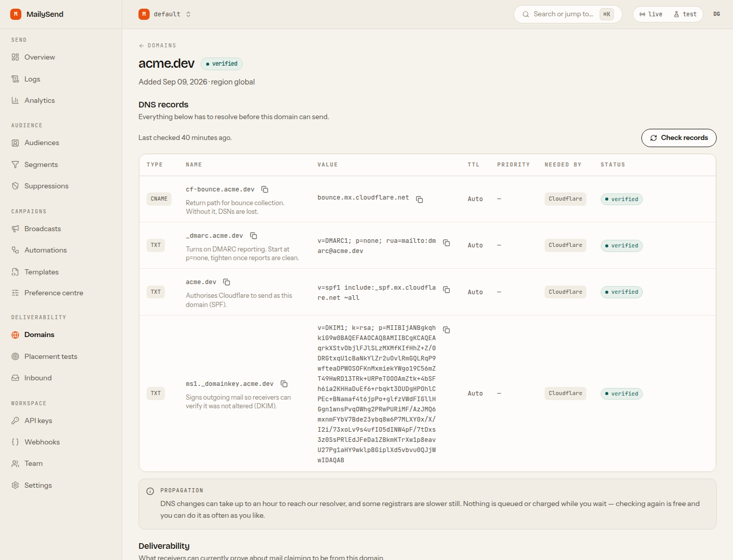Switch to live mode
Screen dimensions: 733x560
pos(651,14)
